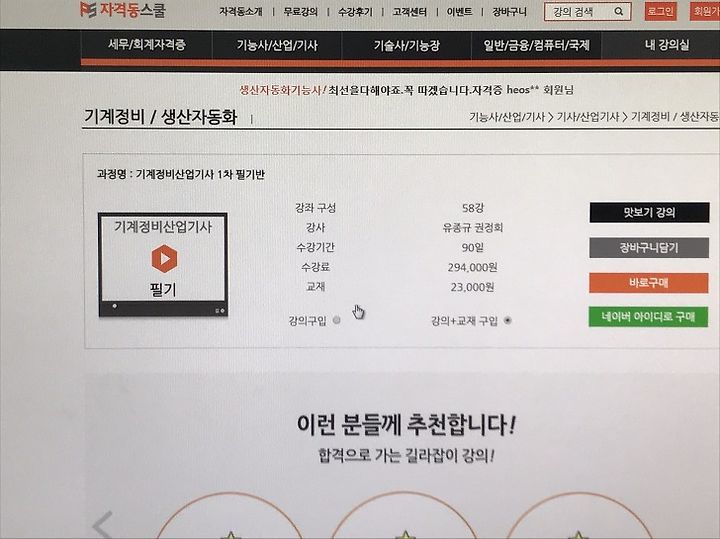Open the 수강후기 link
The width and height of the screenshot is (720, 539).
pos(355,12)
